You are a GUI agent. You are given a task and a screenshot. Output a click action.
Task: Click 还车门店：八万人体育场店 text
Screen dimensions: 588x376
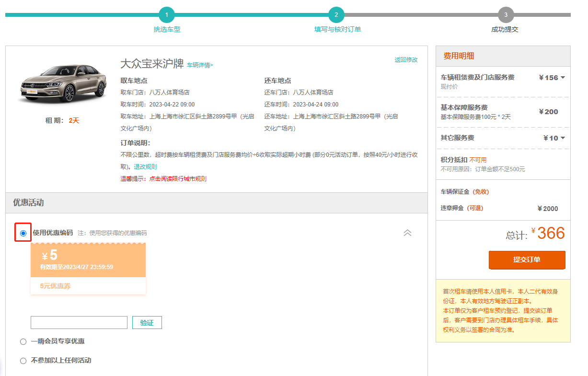299,93
